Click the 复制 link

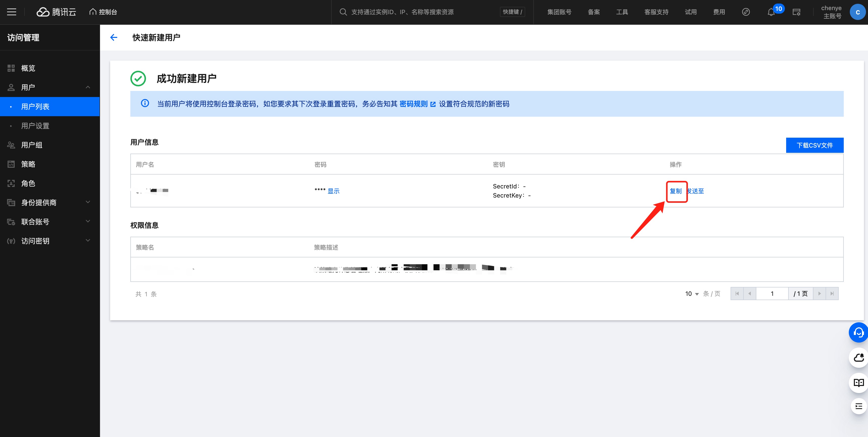pos(676,191)
